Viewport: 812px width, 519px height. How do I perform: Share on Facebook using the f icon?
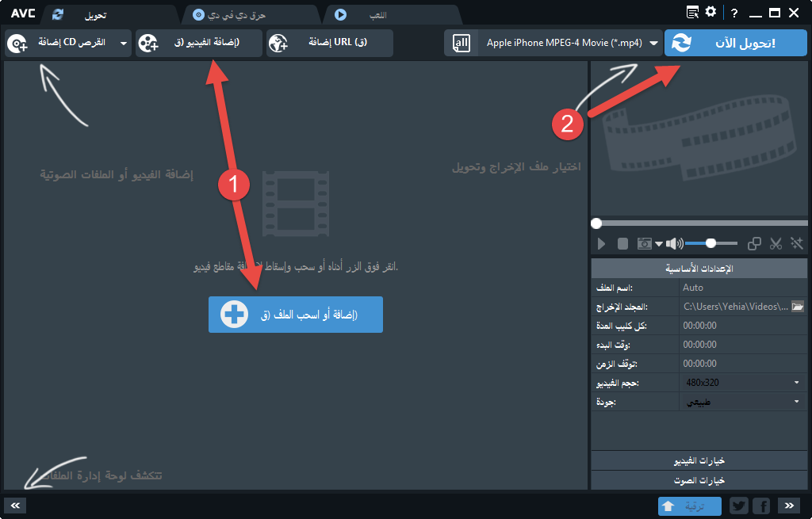tap(762, 506)
